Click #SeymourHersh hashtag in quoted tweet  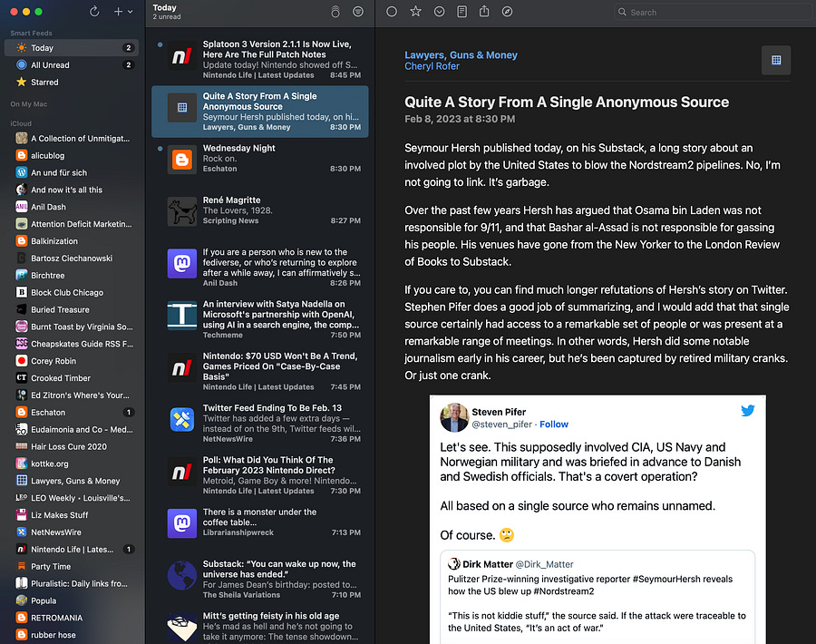point(667,579)
